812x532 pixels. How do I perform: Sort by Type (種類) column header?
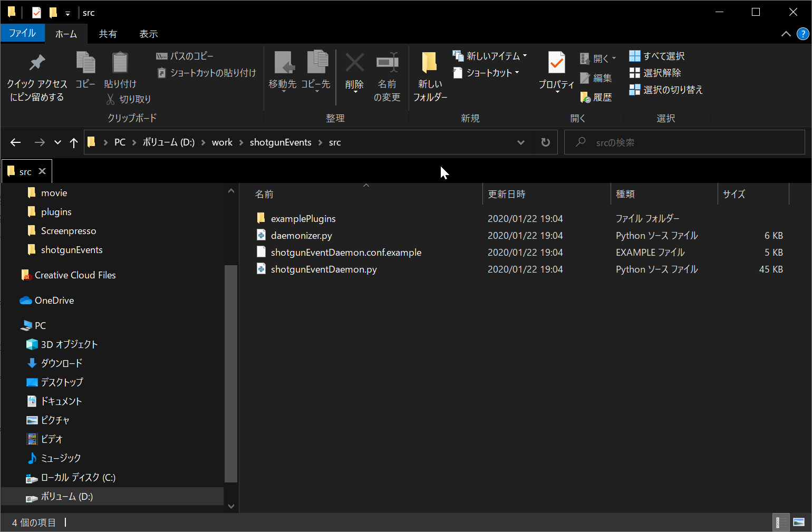click(664, 194)
